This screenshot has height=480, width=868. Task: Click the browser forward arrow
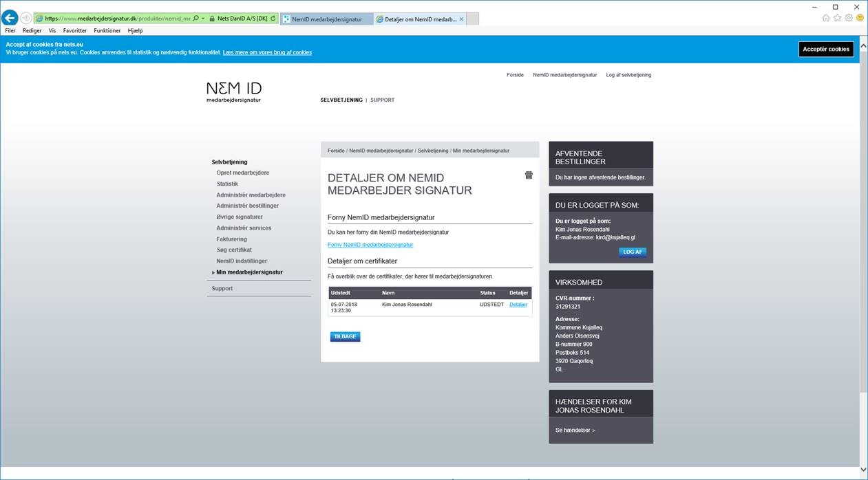pos(26,19)
